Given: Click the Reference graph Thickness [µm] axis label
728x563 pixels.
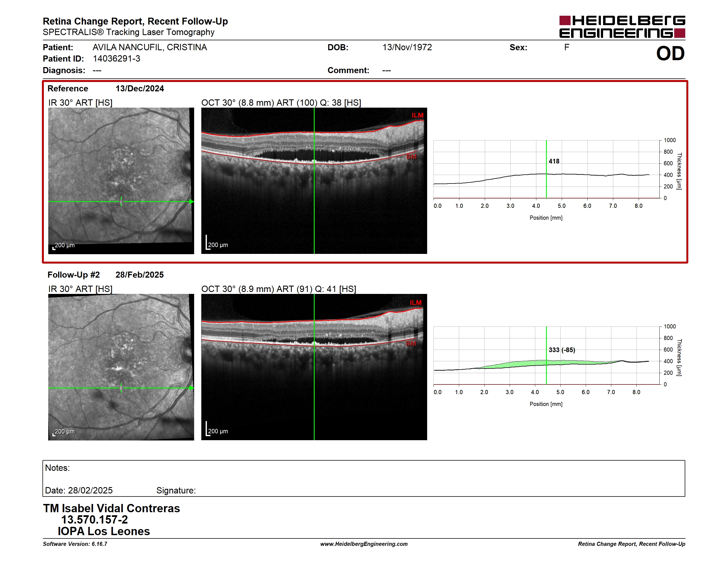Looking at the screenshot, I should tap(679, 171).
